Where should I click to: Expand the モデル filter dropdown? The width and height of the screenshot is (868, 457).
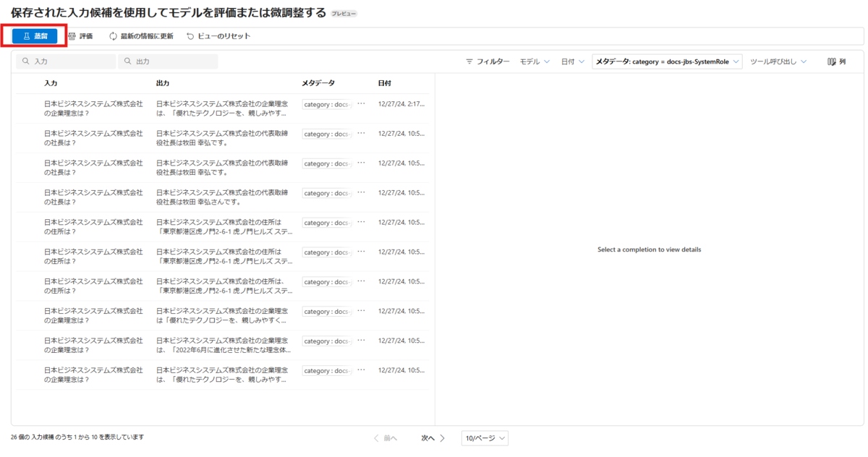coord(535,61)
